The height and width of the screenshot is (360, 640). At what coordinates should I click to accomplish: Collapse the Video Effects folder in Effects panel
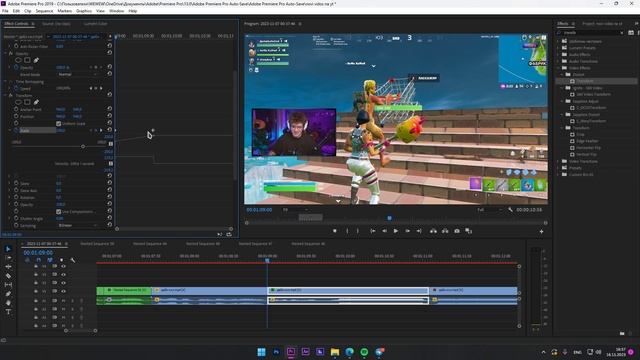click(x=558, y=68)
